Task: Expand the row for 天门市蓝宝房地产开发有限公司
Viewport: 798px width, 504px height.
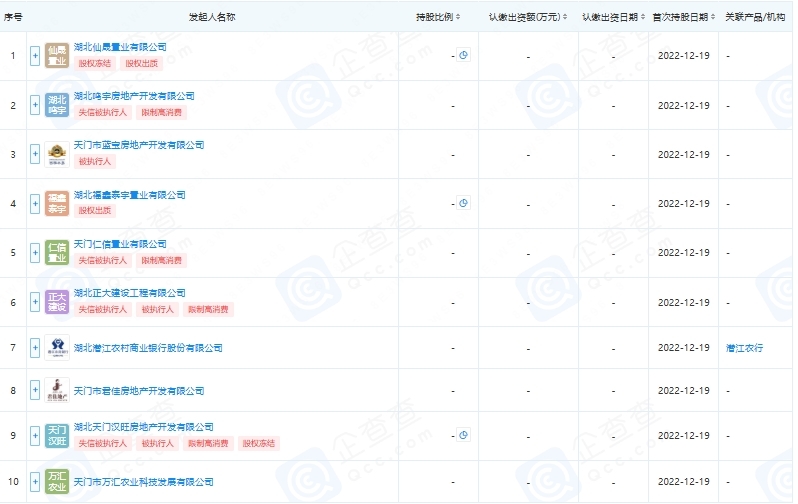Action: click(x=35, y=154)
